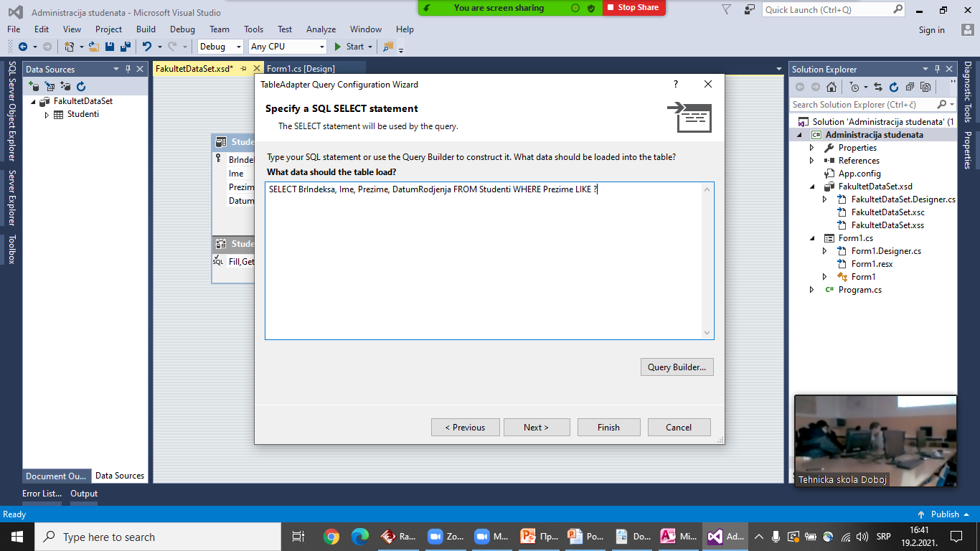Open the Debug configuration dropdown
This screenshot has height=551, width=980.
pyautogui.click(x=221, y=47)
